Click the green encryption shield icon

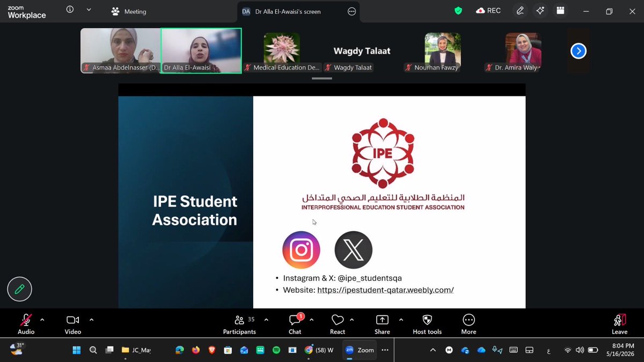click(458, 11)
